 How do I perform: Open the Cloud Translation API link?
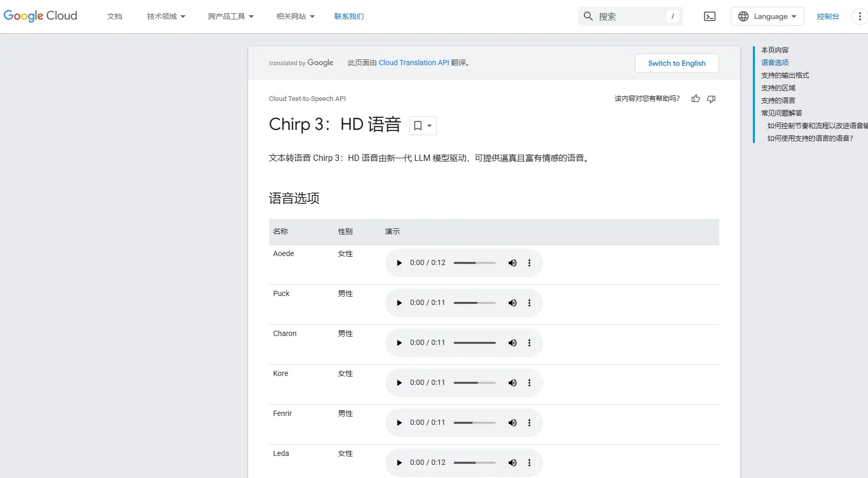coord(414,63)
